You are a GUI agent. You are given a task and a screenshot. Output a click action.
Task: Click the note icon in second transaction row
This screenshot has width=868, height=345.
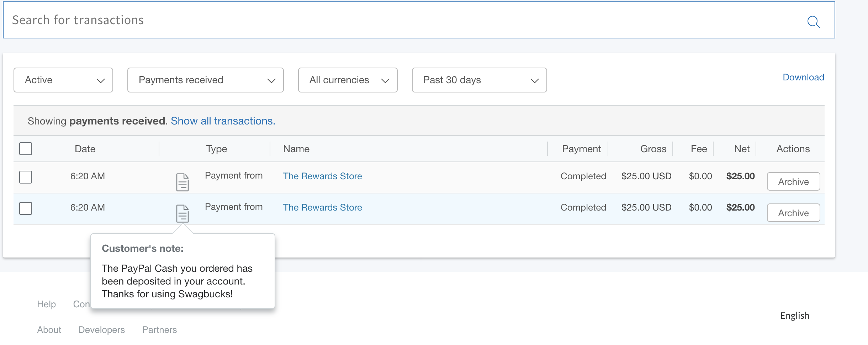[x=182, y=213]
